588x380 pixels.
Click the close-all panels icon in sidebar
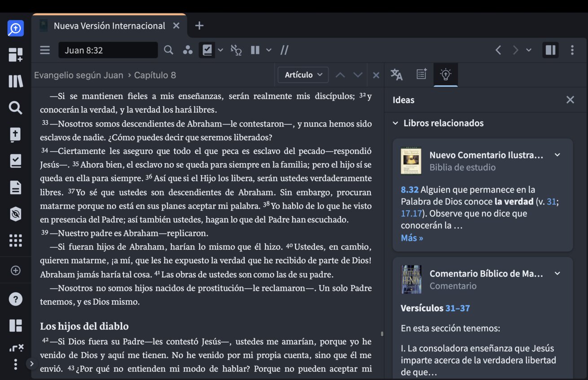tap(16, 348)
